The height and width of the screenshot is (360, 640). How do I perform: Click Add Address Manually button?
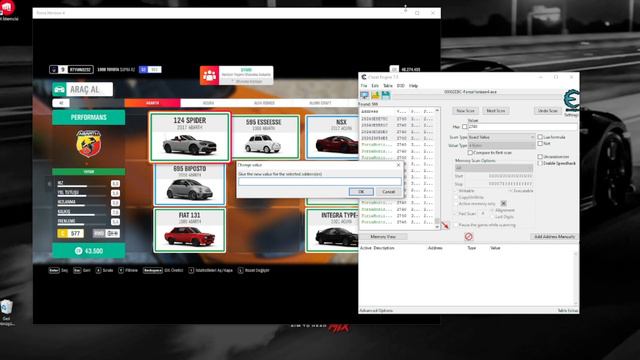point(554,236)
